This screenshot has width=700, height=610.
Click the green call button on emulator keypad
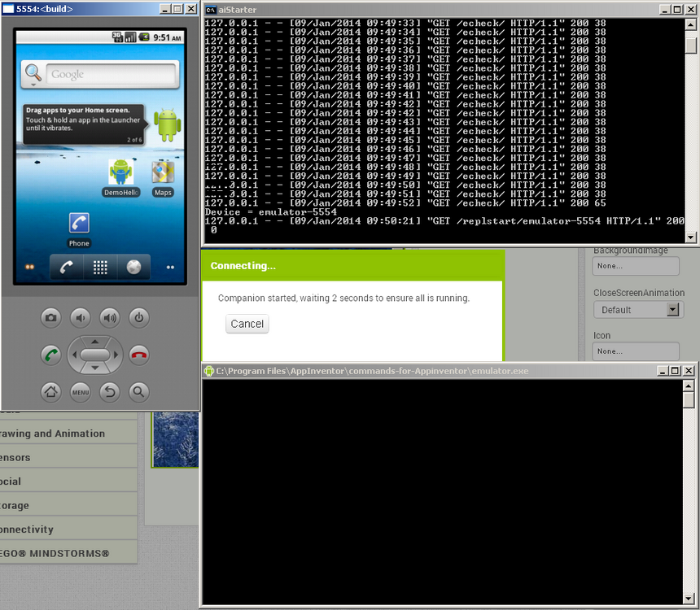51,355
